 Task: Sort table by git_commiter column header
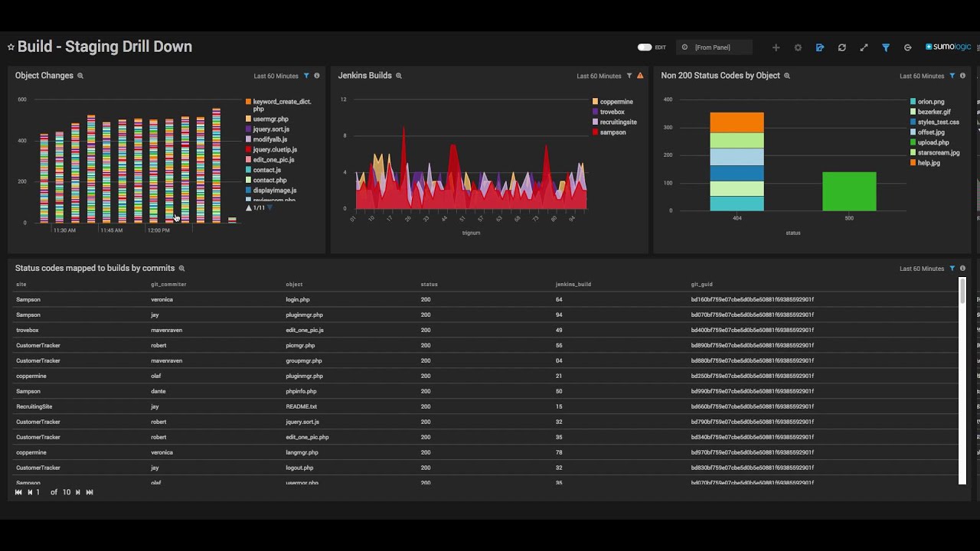[x=168, y=285]
